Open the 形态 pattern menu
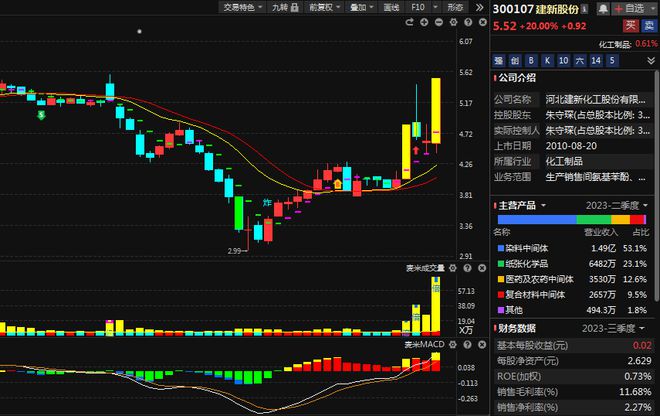The height and width of the screenshot is (416, 660). (455, 7)
